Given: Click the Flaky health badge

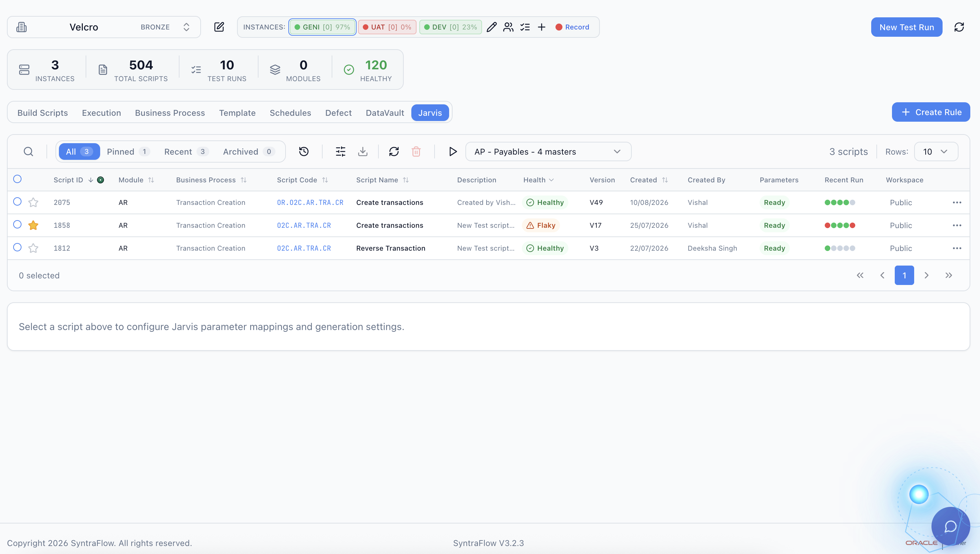Looking at the screenshot, I should (541, 225).
